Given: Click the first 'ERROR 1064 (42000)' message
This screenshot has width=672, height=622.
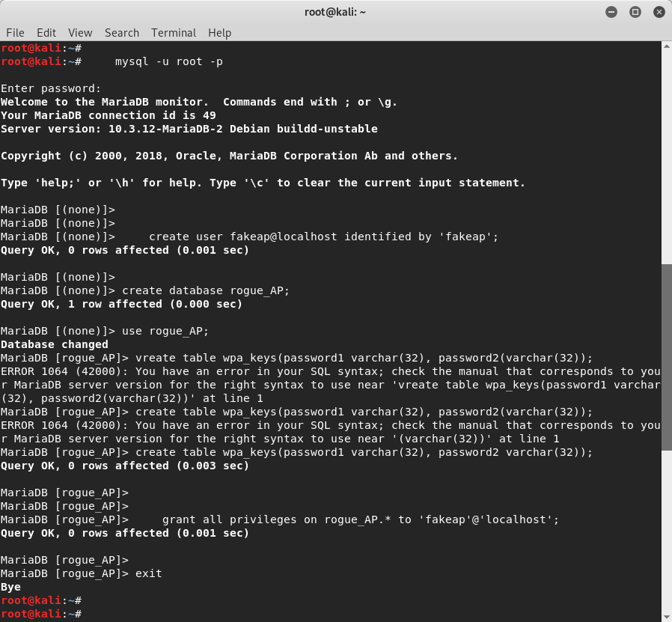Looking at the screenshot, I should [331, 385].
